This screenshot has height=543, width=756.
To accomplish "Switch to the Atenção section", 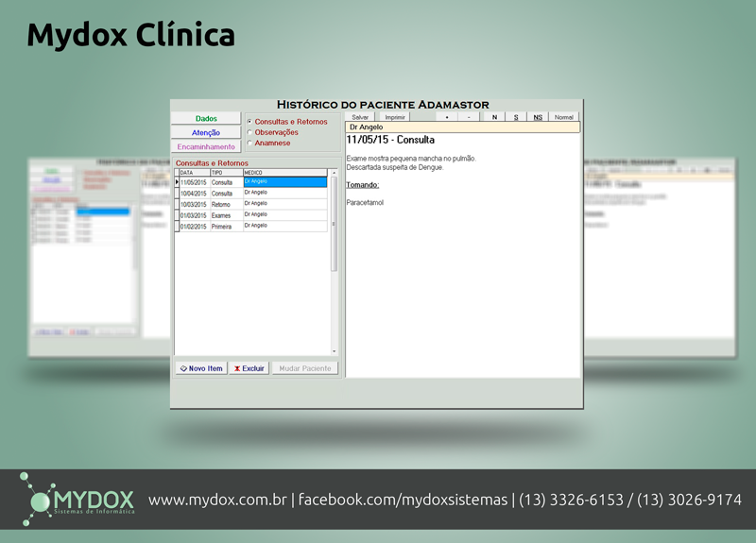I will pos(206,133).
